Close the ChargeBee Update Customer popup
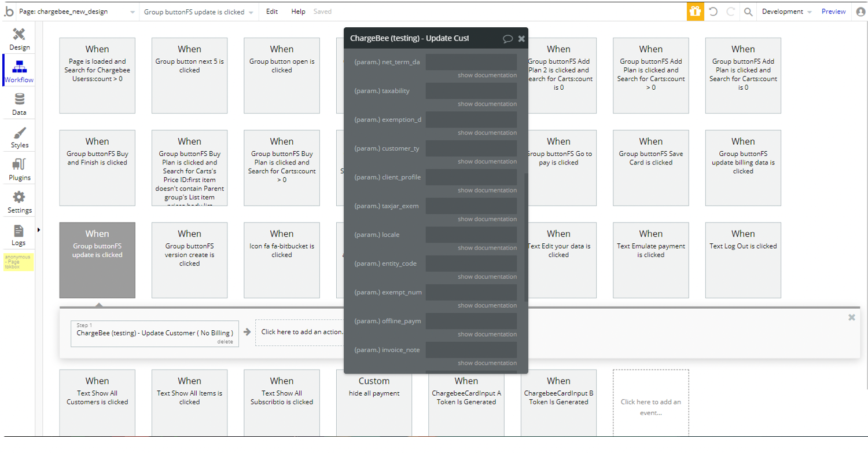This screenshot has width=868, height=453. point(521,39)
